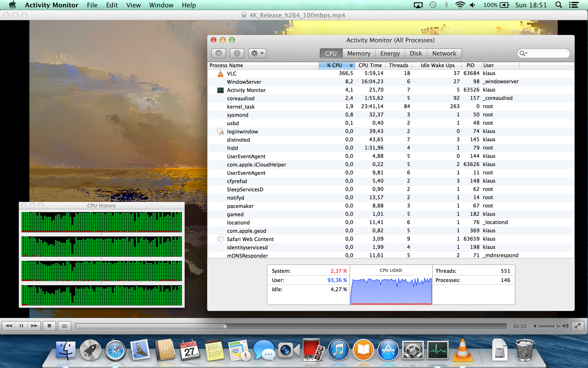The height and width of the screenshot is (368, 588).
Task: Stop VLC playback
Action: (49, 326)
